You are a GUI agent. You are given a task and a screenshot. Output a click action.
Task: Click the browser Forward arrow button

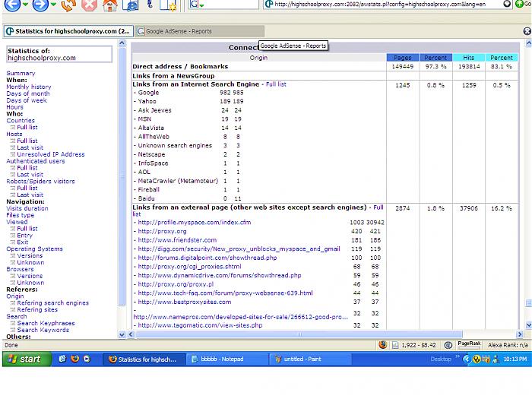[40, 5]
